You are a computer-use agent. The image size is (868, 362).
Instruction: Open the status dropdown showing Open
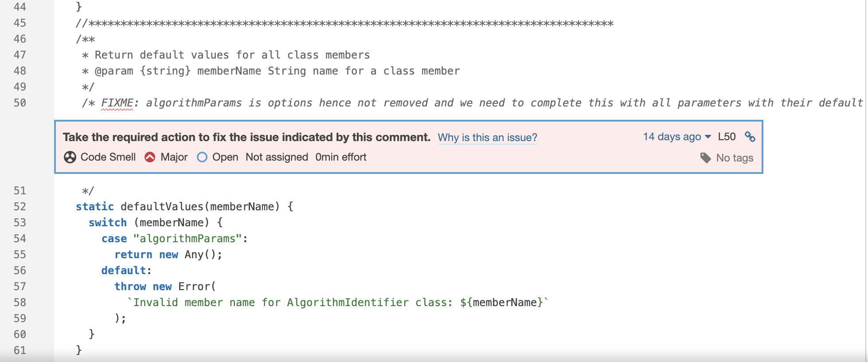coord(225,157)
